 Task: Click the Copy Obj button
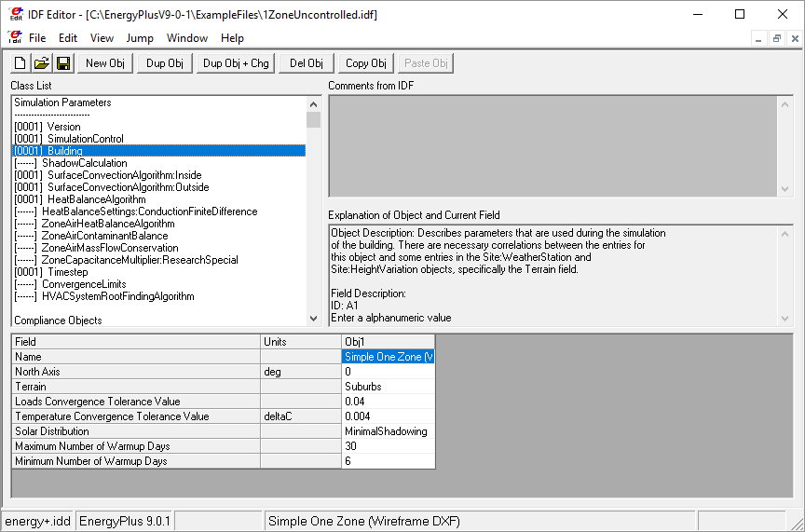tap(366, 63)
